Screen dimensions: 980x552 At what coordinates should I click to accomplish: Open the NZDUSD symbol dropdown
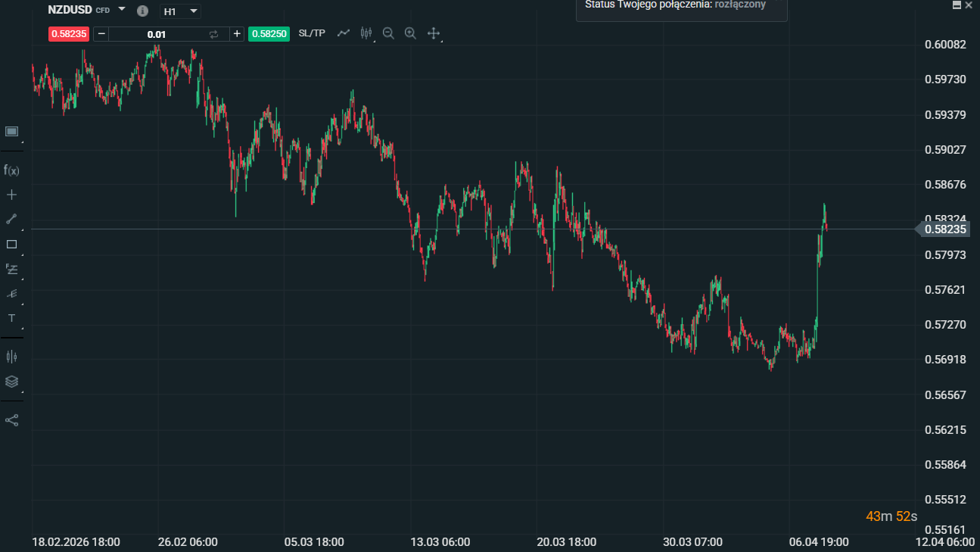point(122,10)
